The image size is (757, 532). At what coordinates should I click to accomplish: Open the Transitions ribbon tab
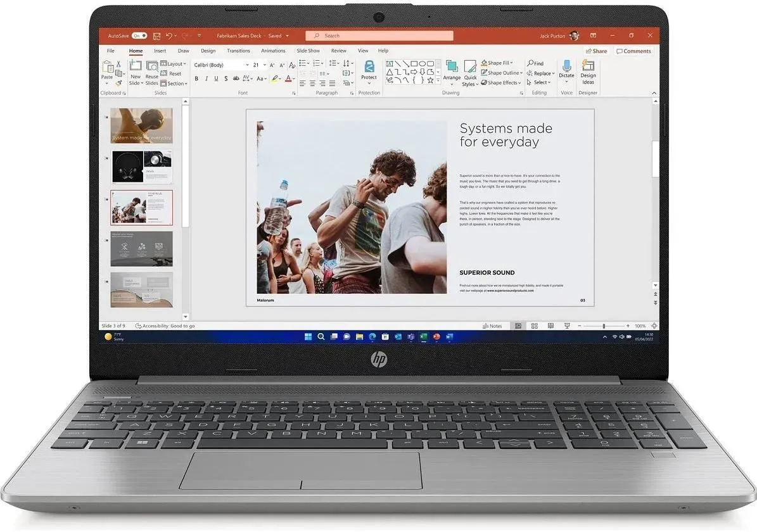pos(238,51)
